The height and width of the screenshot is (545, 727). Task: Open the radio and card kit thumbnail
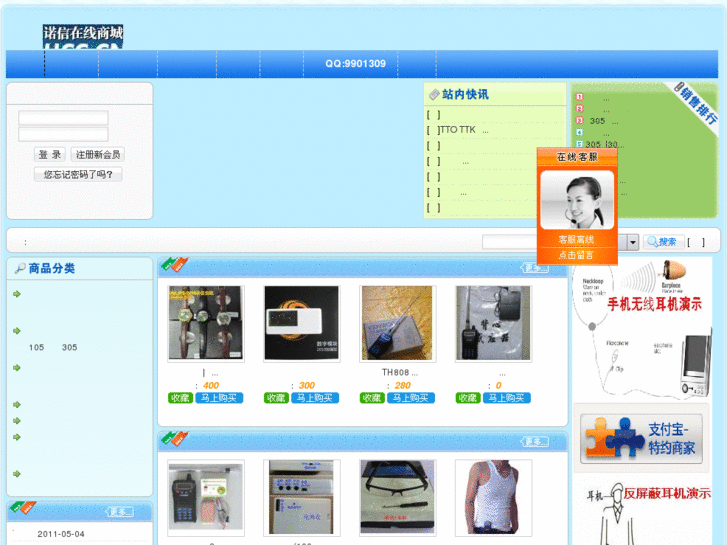[206, 498]
